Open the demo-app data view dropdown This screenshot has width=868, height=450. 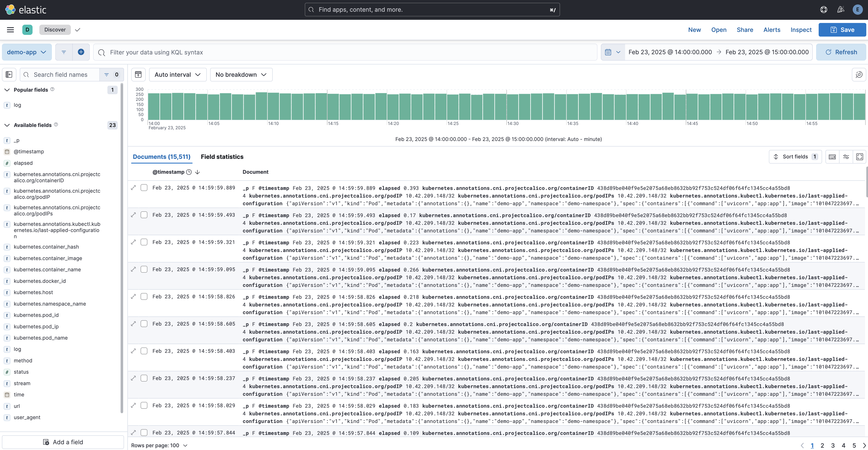(27, 52)
